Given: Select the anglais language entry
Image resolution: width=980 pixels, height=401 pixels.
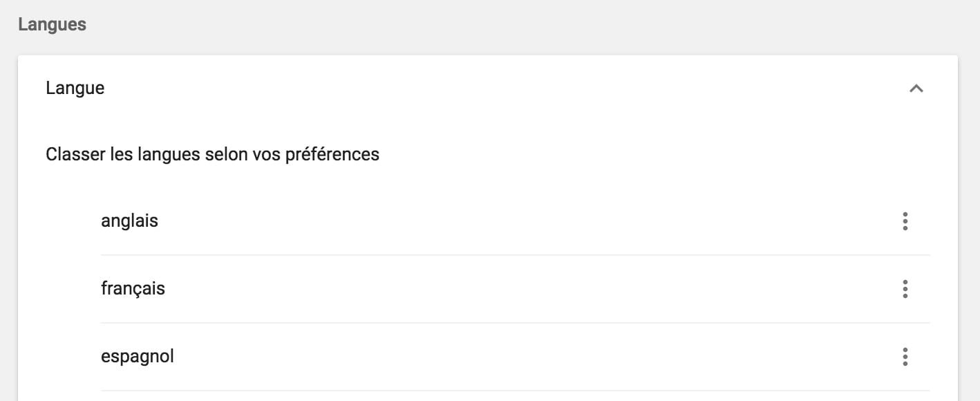Looking at the screenshot, I should click(x=130, y=221).
